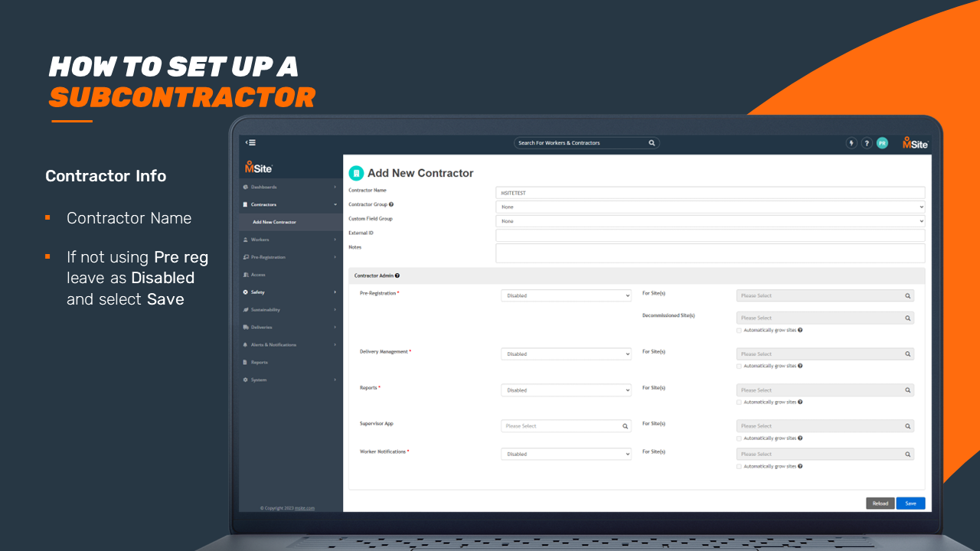The image size is (980, 551).
Task: Open the help question mark icon in header
Action: (867, 143)
